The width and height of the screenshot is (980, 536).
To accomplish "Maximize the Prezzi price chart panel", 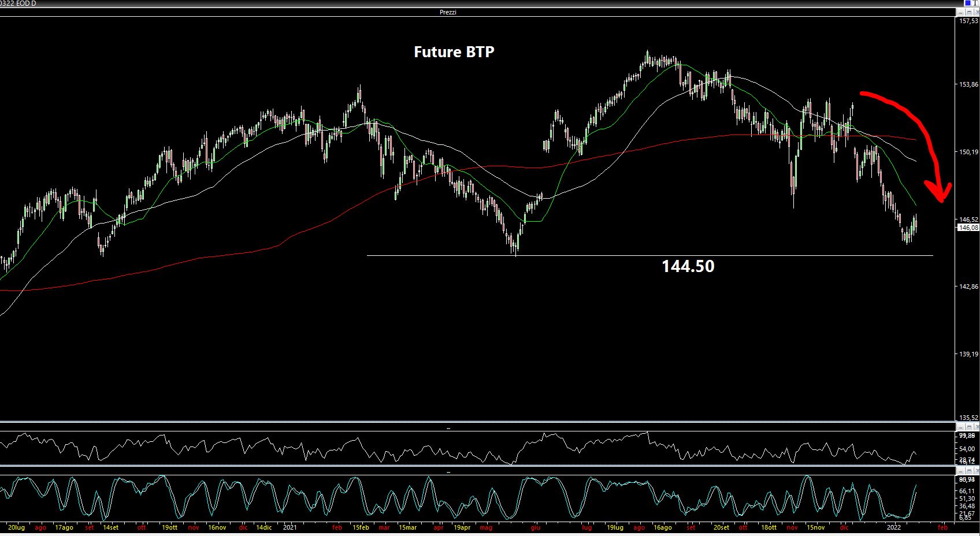I will 968,12.
